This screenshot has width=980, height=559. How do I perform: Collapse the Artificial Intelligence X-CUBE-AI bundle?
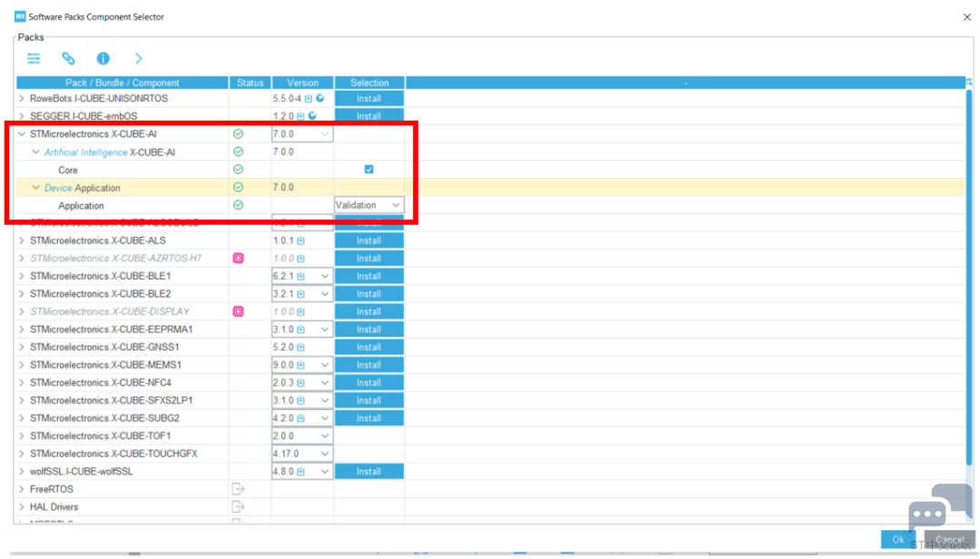tap(35, 152)
